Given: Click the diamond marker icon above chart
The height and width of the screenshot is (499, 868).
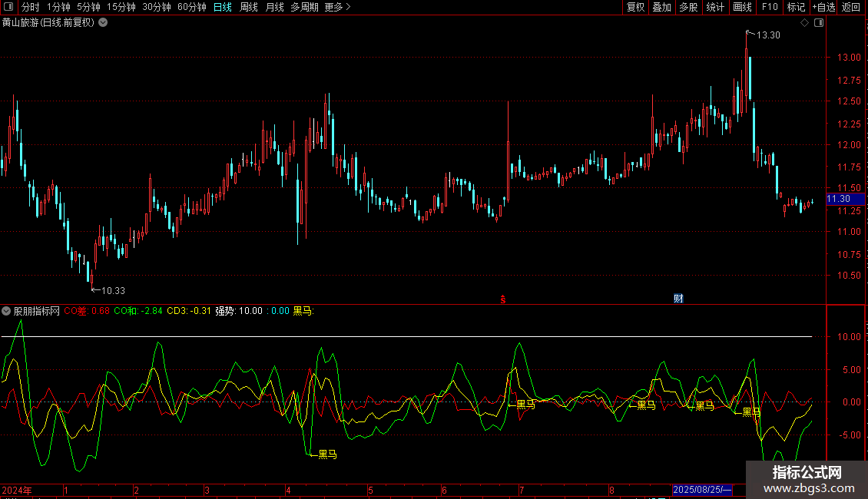Looking at the screenshot, I should pyautogui.click(x=804, y=23).
